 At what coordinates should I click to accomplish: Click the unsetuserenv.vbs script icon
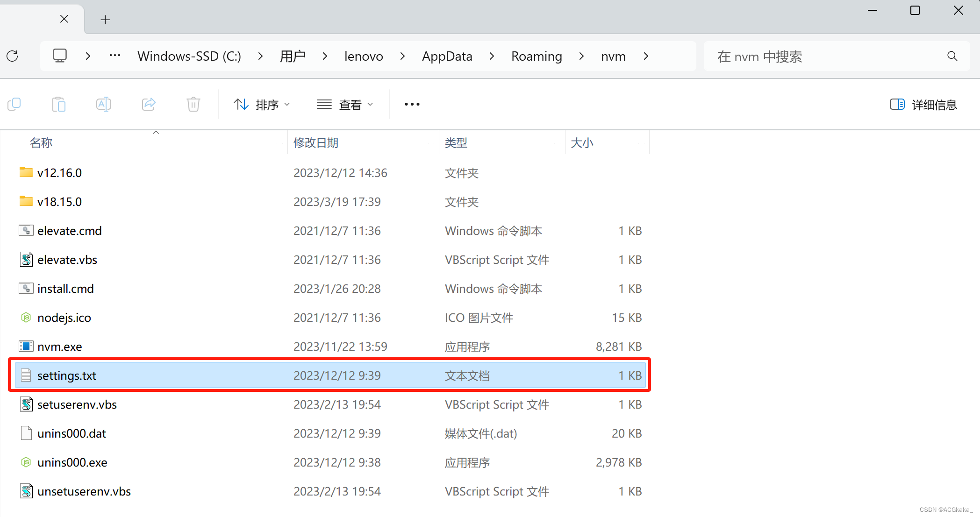tap(26, 491)
